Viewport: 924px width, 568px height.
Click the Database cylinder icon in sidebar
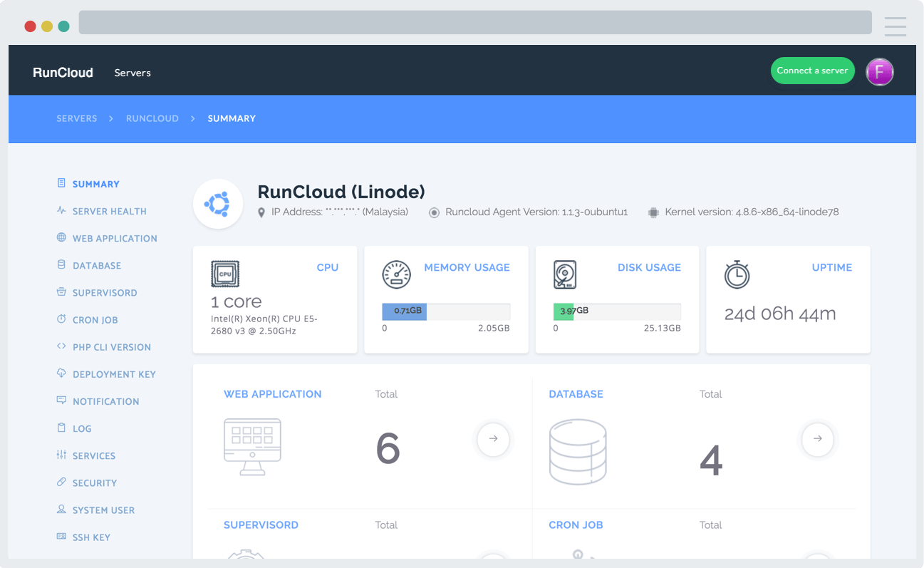tap(61, 264)
